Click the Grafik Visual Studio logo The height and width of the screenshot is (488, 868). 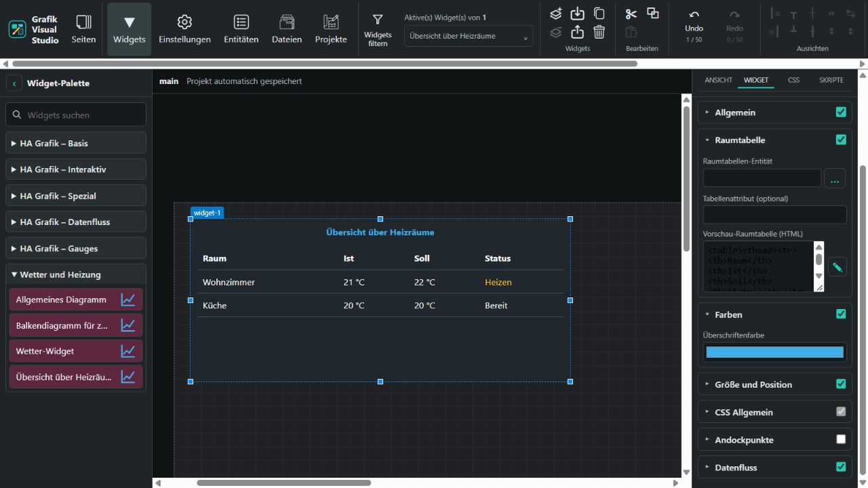coord(17,29)
